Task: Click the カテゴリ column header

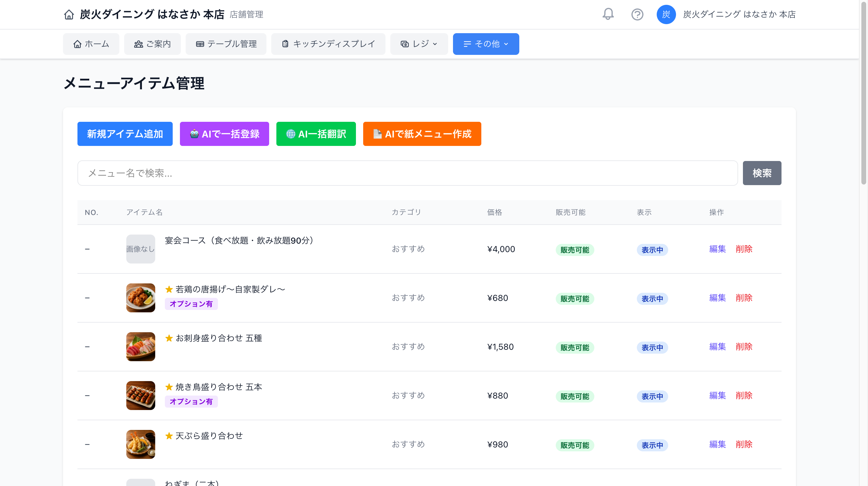Action: (406, 212)
